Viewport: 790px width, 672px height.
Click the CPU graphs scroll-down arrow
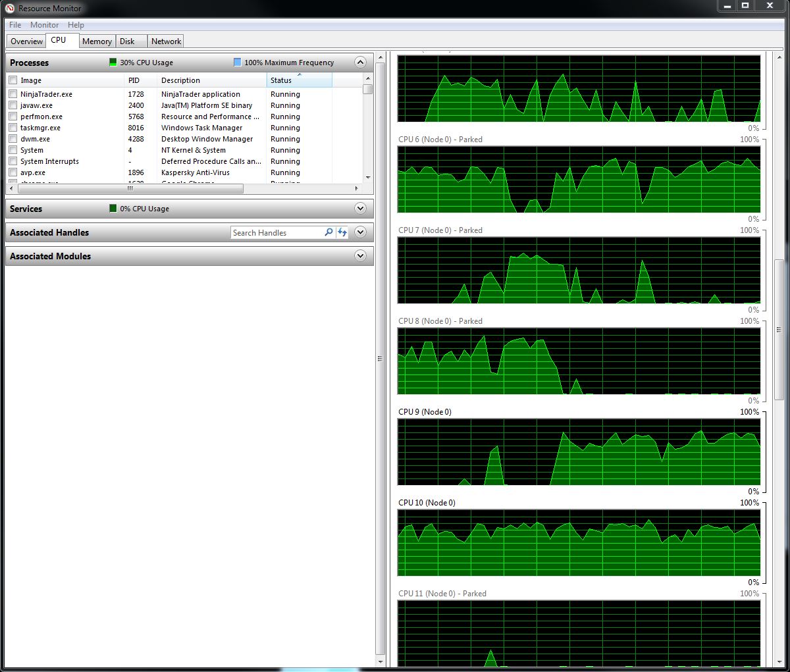[x=779, y=661]
